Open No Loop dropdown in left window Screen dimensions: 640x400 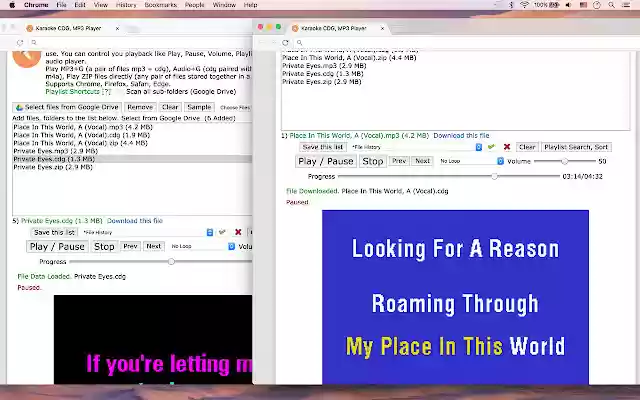[x=203, y=246]
